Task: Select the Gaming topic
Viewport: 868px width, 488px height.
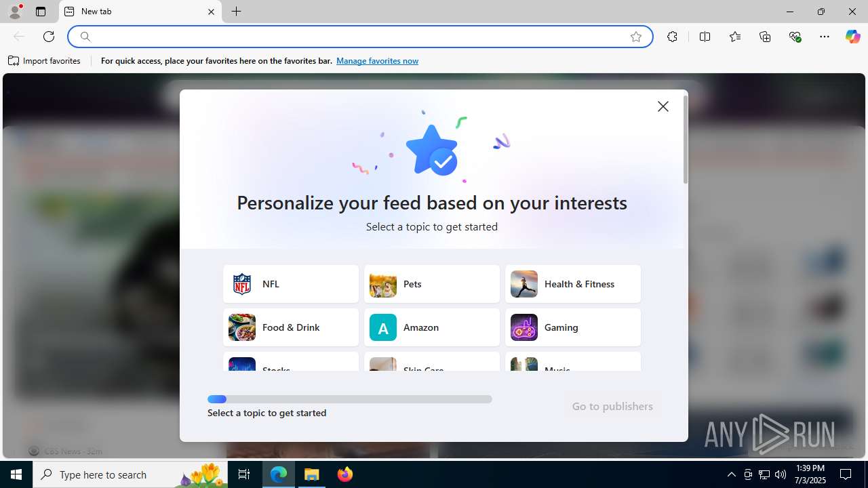Action: (x=573, y=327)
